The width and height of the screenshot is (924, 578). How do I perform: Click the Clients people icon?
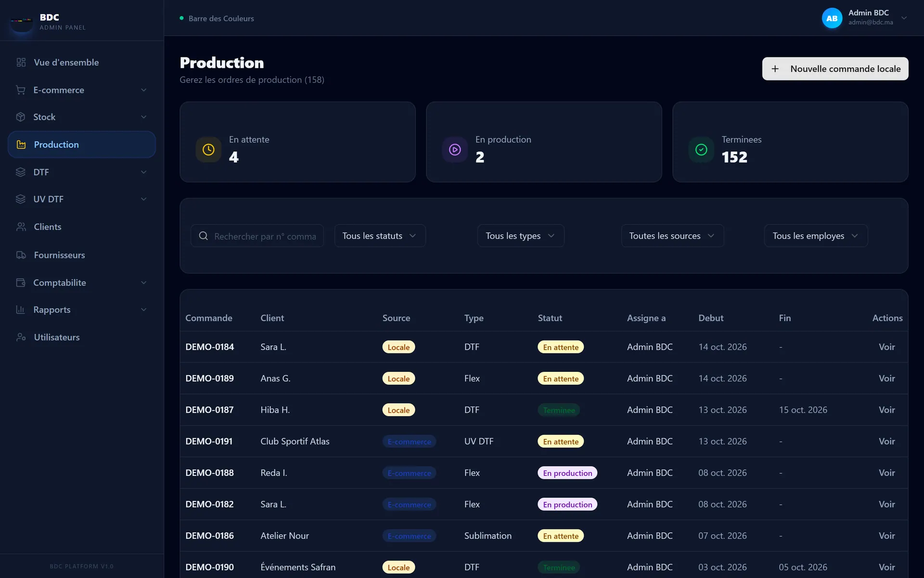point(21,227)
